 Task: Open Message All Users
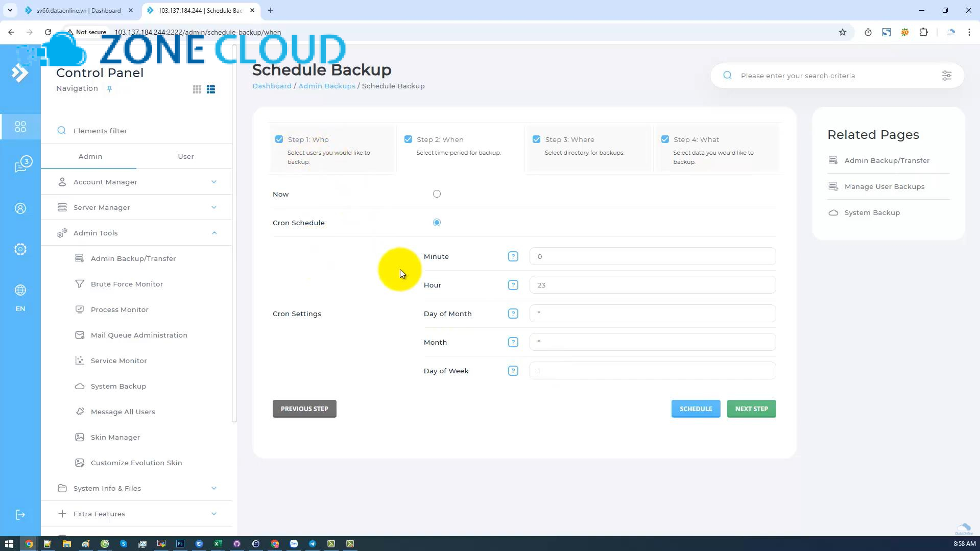80,412
